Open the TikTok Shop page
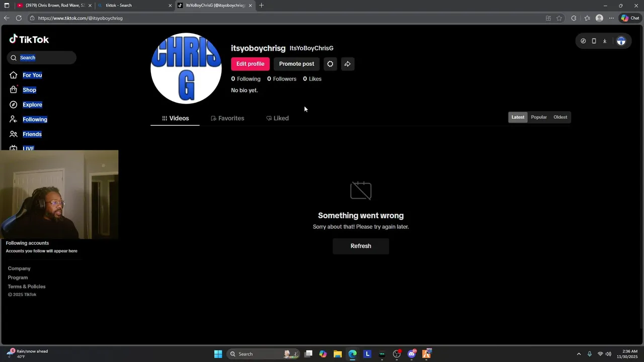 [29, 90]
